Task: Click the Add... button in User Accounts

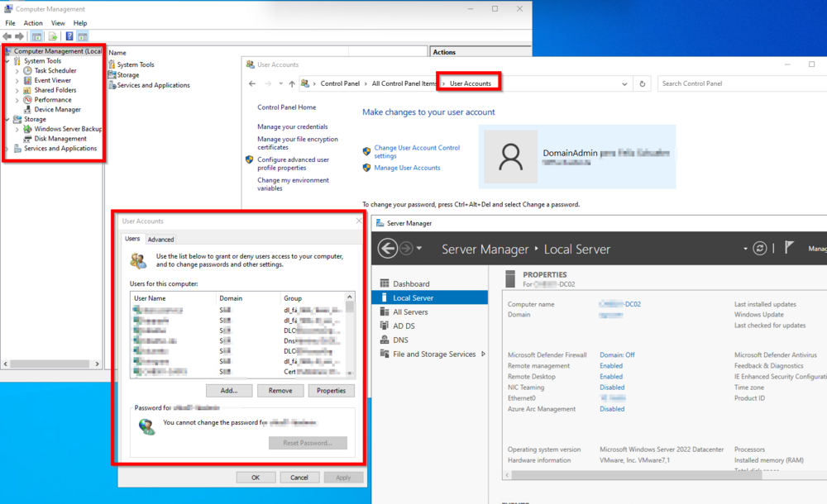Action: [x=229, y=390]
